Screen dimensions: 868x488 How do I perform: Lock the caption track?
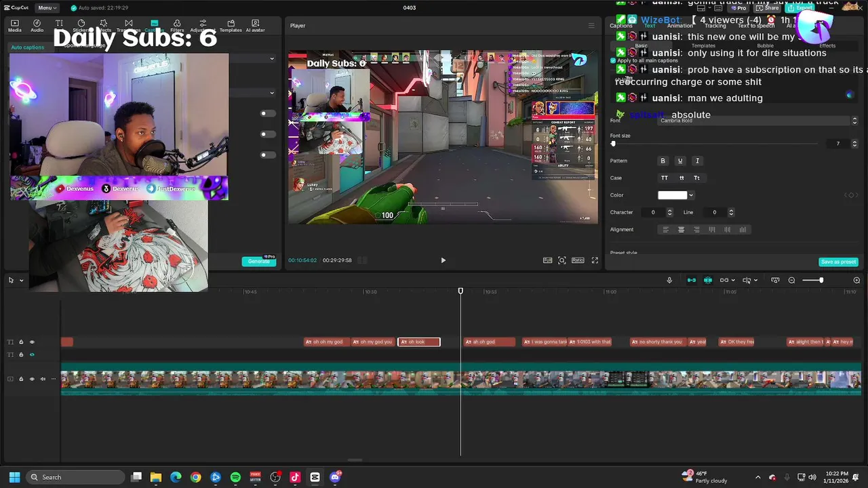point(21,342)
